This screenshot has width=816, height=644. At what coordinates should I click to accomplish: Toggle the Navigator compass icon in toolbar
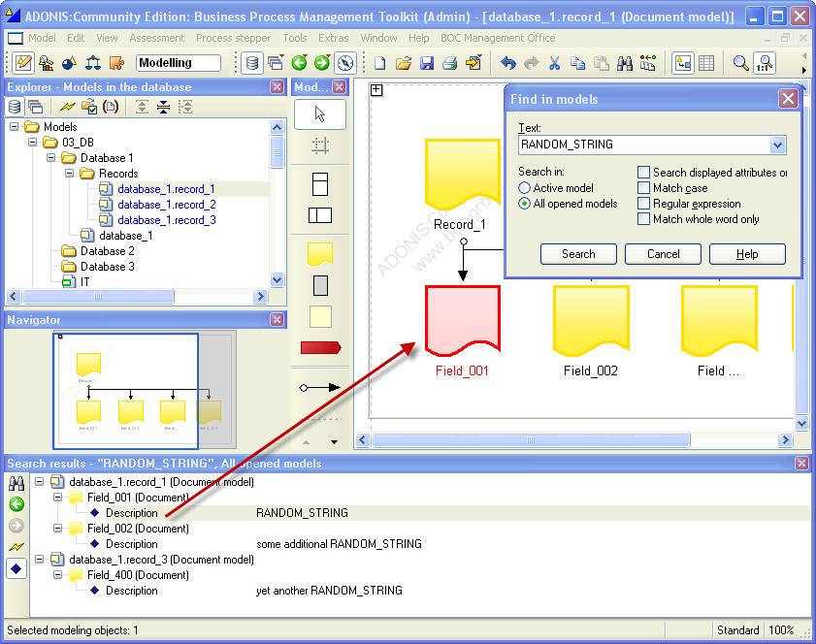tap(345, 63)
